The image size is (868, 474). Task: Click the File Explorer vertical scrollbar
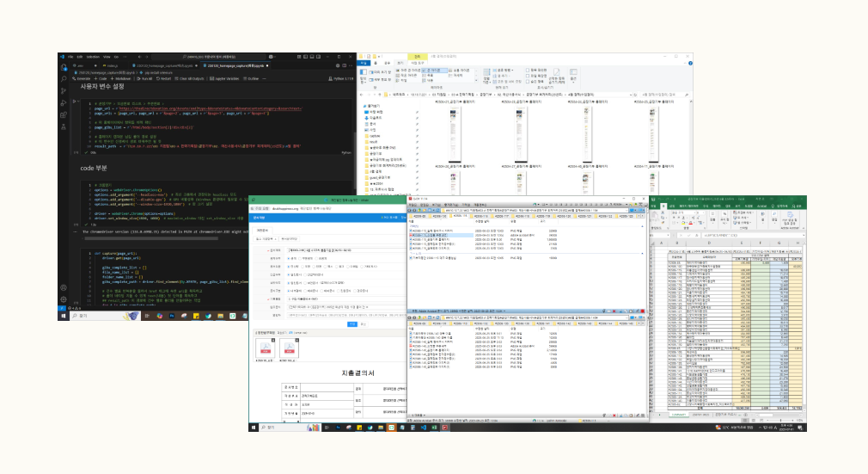click(692, 147)
